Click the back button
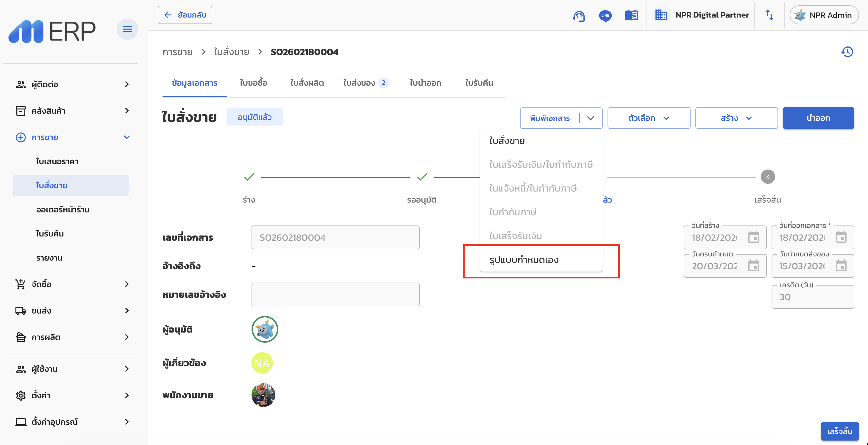868x445 pixels. click(x=185, y=15)
